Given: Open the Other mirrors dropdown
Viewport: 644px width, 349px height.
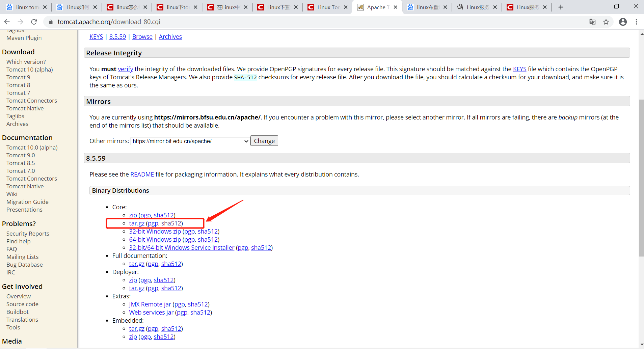Looking at the screenshot, I should 190,141.
